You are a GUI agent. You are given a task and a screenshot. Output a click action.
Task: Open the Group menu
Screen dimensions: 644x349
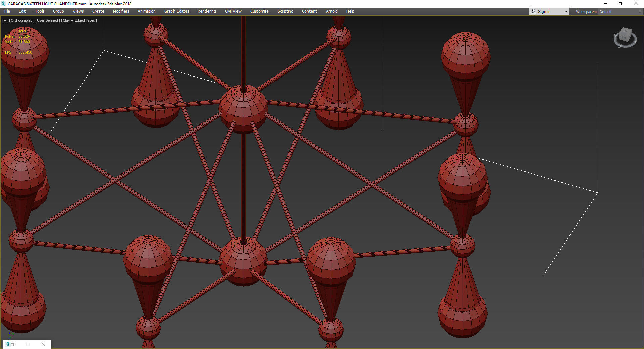(x=58, y=11)
